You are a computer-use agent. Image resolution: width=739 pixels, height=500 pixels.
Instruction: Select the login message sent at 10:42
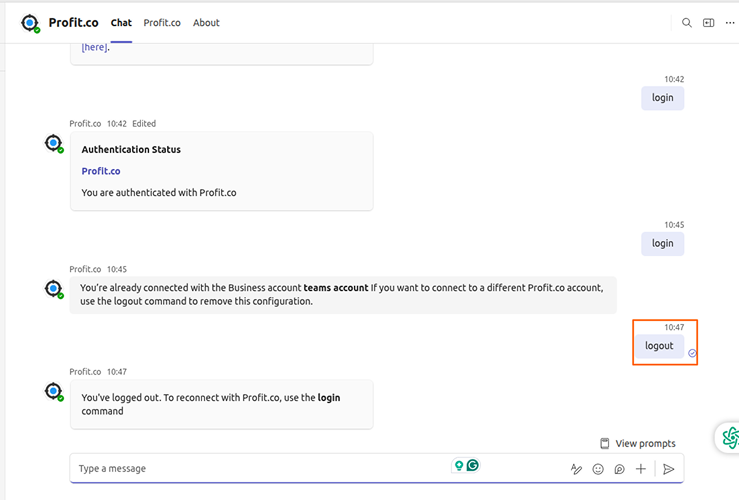[662, 98]
